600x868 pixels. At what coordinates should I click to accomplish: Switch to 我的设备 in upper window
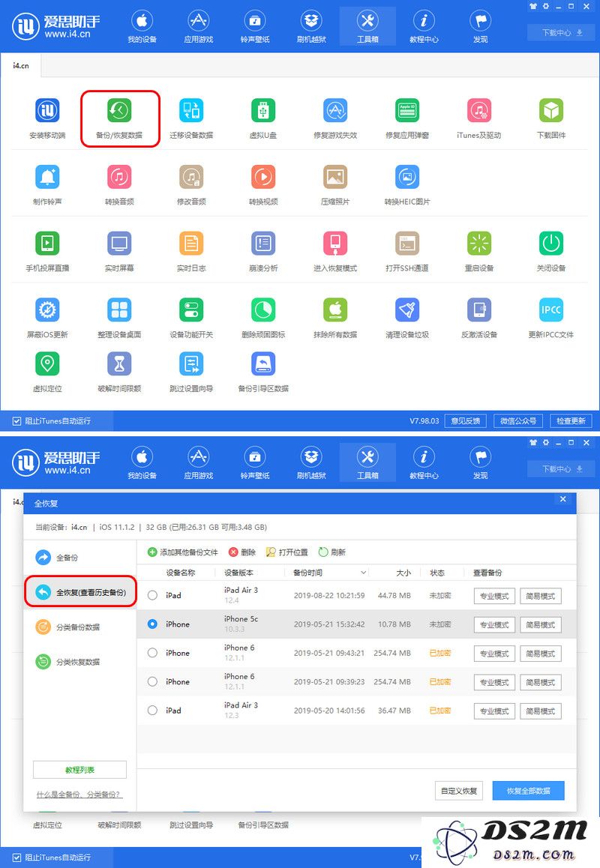click(142, 26)
